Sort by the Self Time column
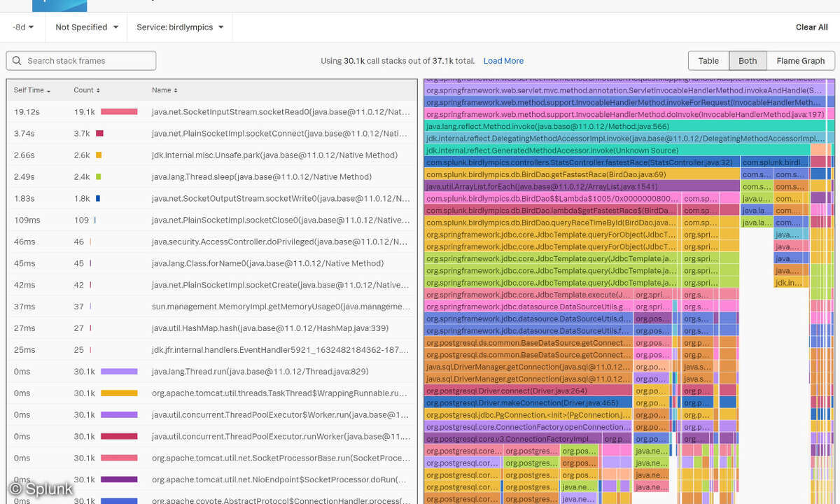This screenshot has width=840, height=504. [x=32, y=90]
